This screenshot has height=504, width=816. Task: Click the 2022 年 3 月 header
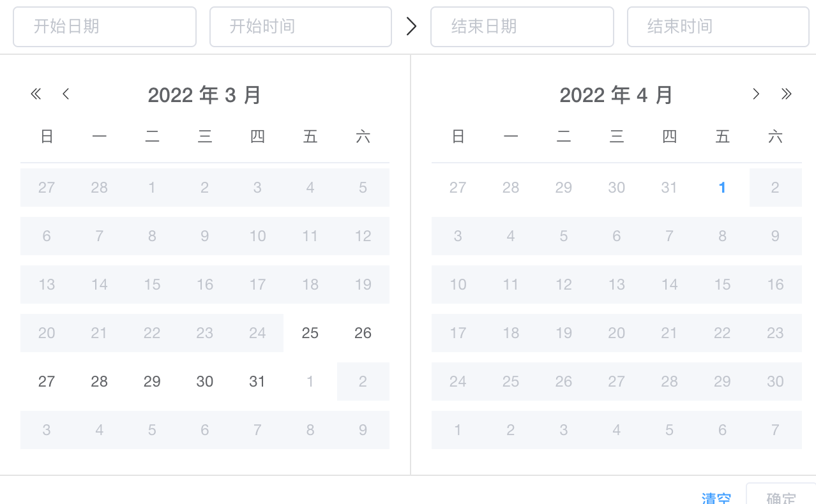(x=204, y=94)
